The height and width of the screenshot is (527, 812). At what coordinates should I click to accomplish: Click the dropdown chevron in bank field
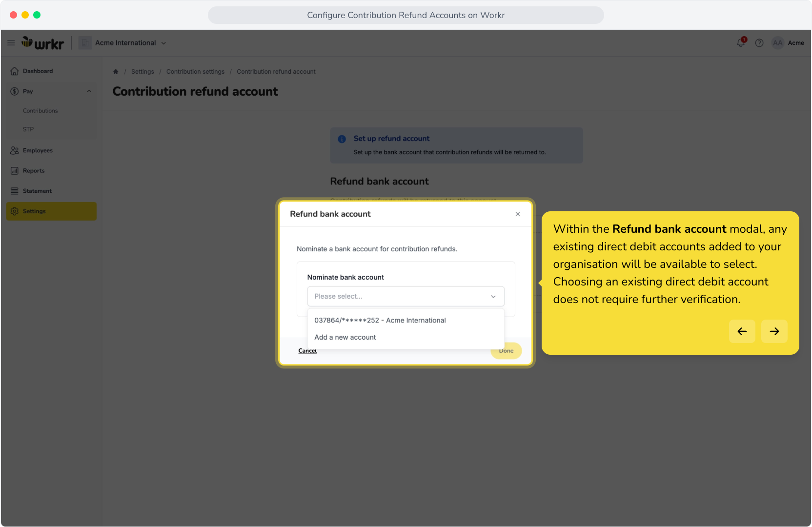(x=493, y=297)
